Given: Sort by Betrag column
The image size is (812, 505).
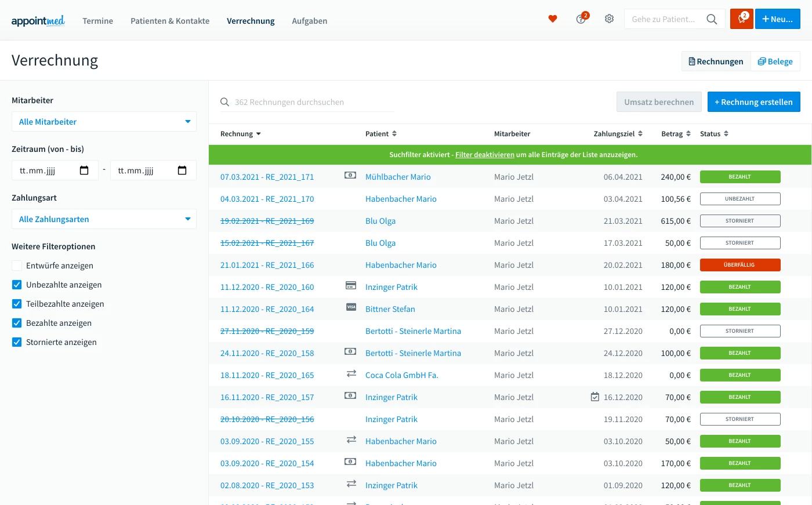Looking at the screenshot, I should (x=676, y=134).
